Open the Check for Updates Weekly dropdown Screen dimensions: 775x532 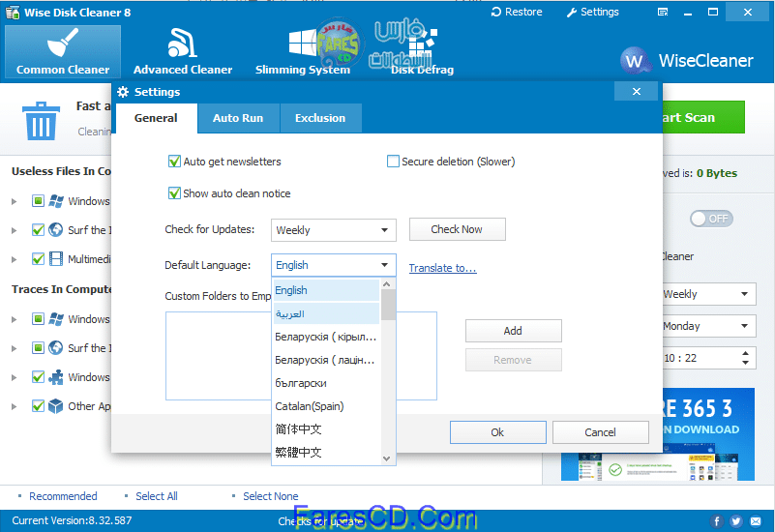coord(334,230)
